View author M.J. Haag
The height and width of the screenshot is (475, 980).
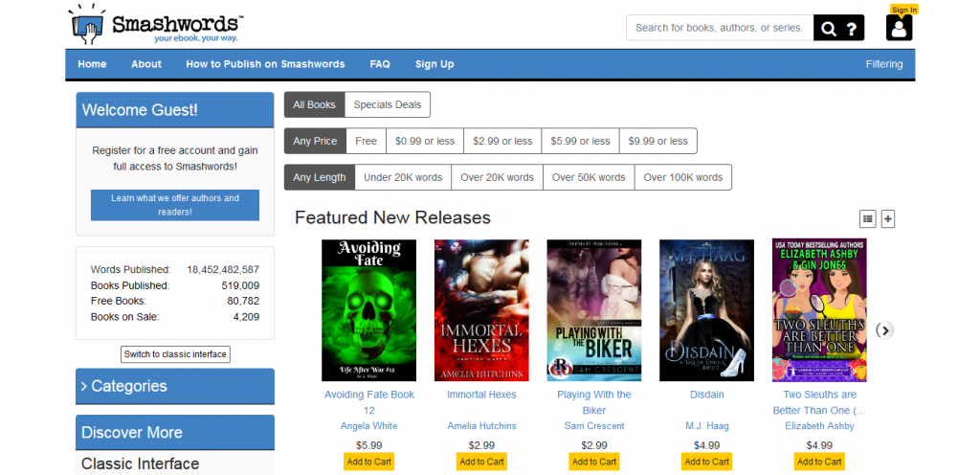[x=707, y=425]
